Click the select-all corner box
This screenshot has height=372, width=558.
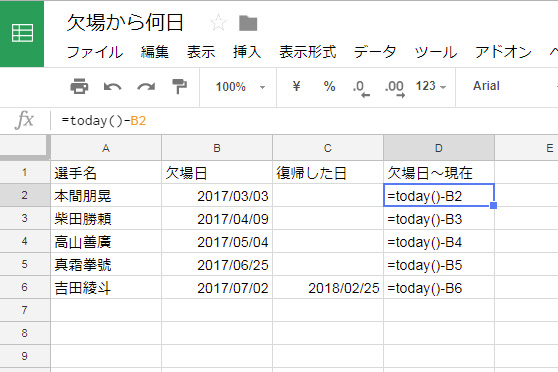point(24,147)
